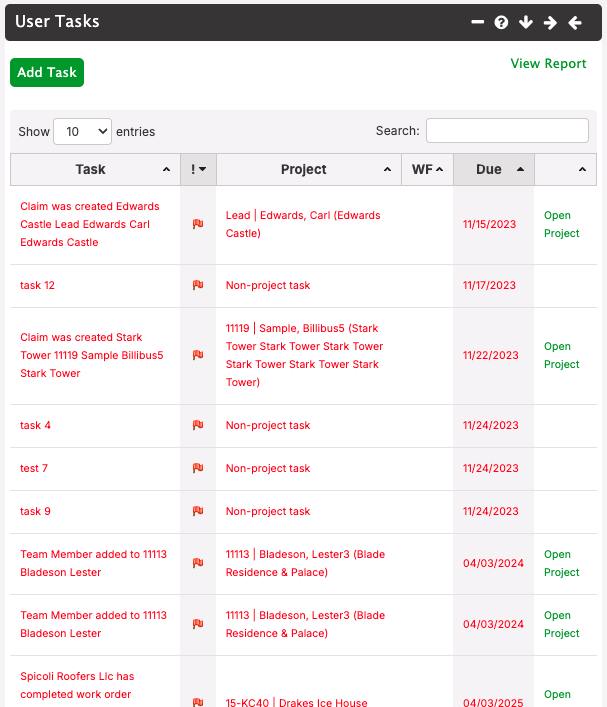Screen dimensions: 607x707
Task: Collapse the User Tasks panel with minus icon
Action: pyautogui.click(x=478, y=22)
